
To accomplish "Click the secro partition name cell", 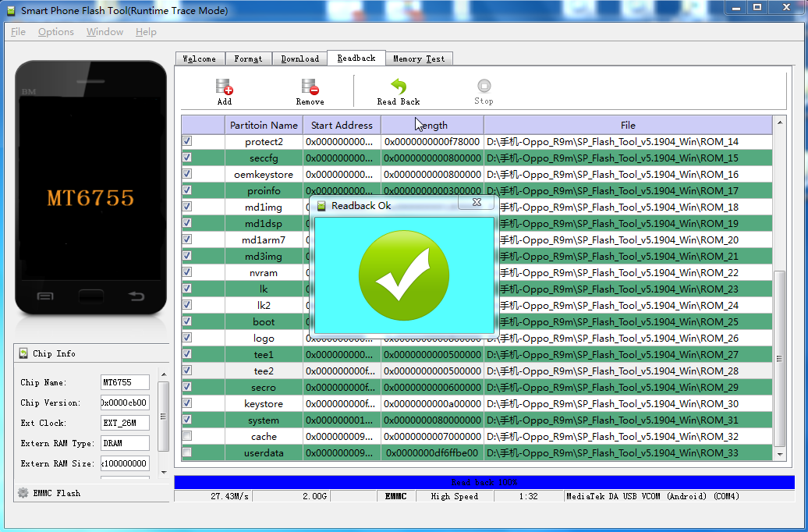I will [264, 387].
